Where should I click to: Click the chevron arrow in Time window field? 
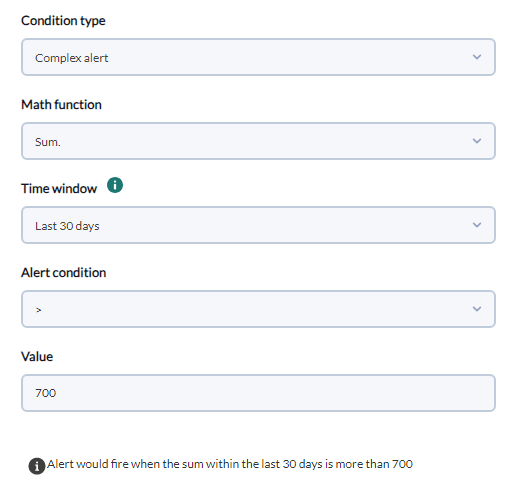pos(477,225)
